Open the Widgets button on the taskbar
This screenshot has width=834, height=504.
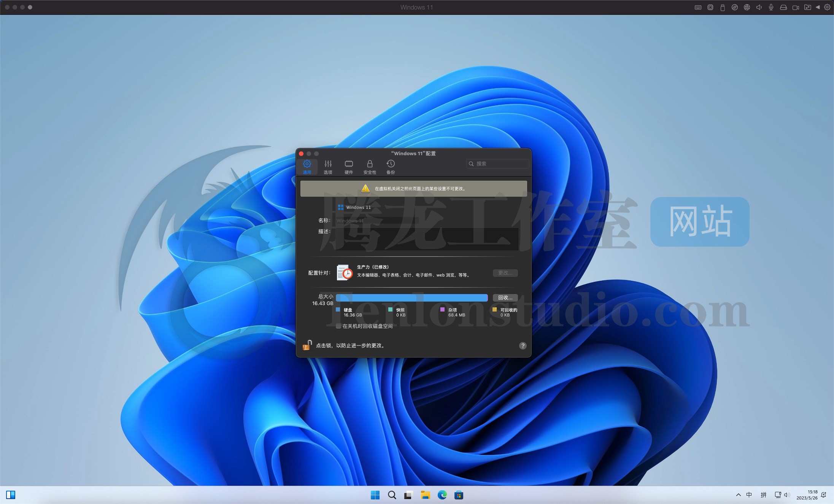coord(11,495)
